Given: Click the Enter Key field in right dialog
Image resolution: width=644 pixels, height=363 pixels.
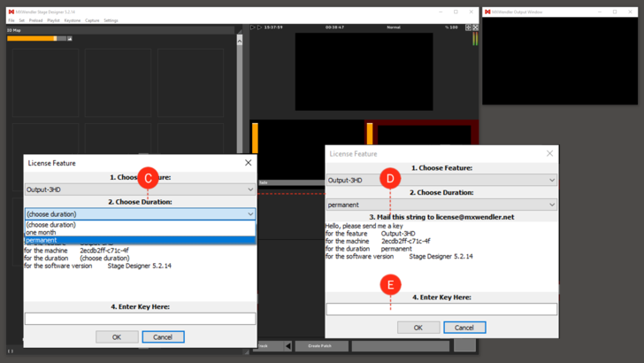Looking at the screenshot, I should [441, 309].
